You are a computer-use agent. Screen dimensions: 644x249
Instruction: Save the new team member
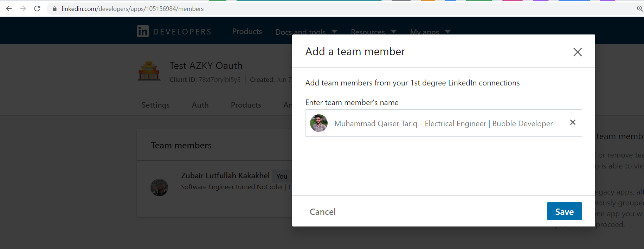(x=564, y=211)
